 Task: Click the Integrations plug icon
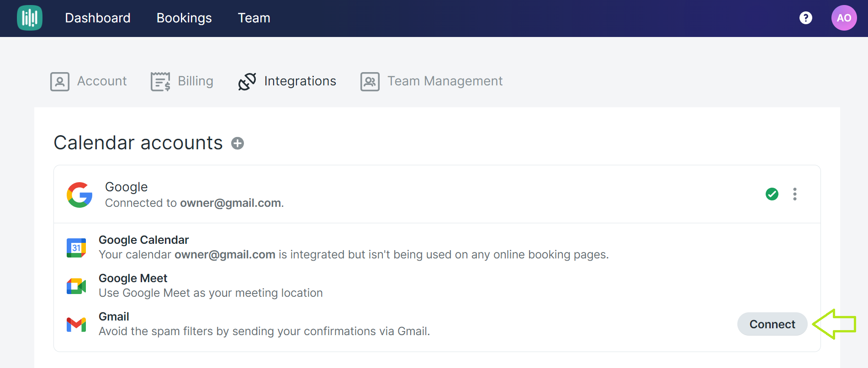(247, 82)
